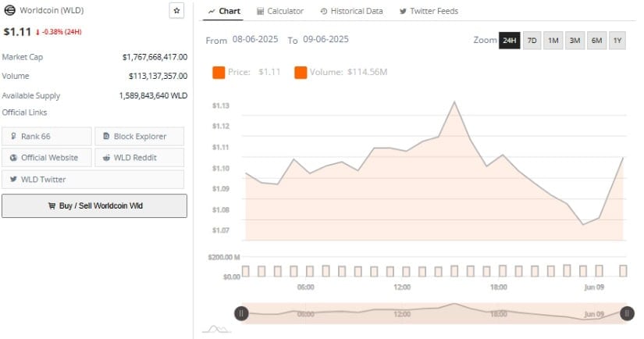
Task: Toggle the Volume legend orange swatch
Action: point(301,73)
